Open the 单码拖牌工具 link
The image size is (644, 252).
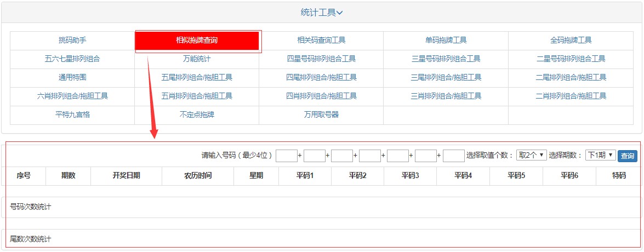coord(446,40)
